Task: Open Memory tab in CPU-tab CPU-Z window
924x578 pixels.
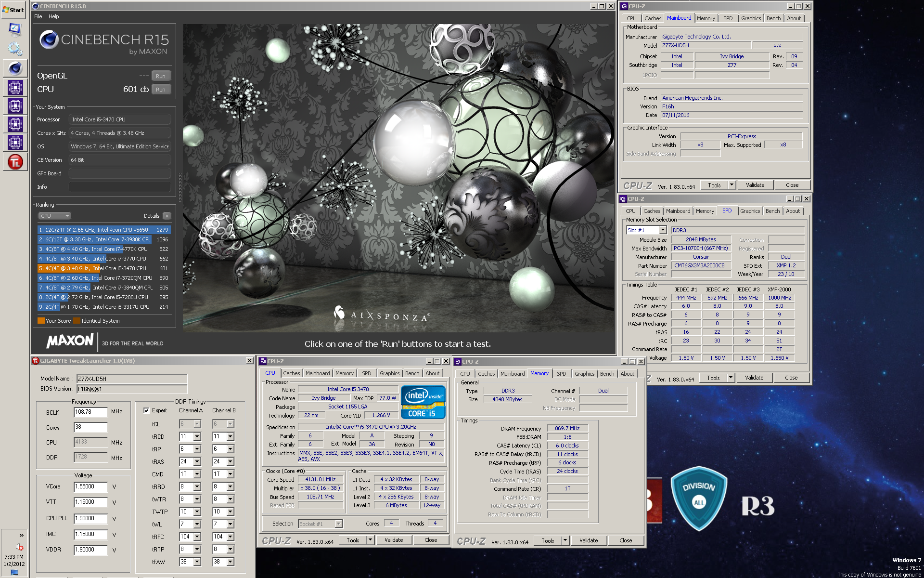Action: pyautogui.click(x=345, y=373)
